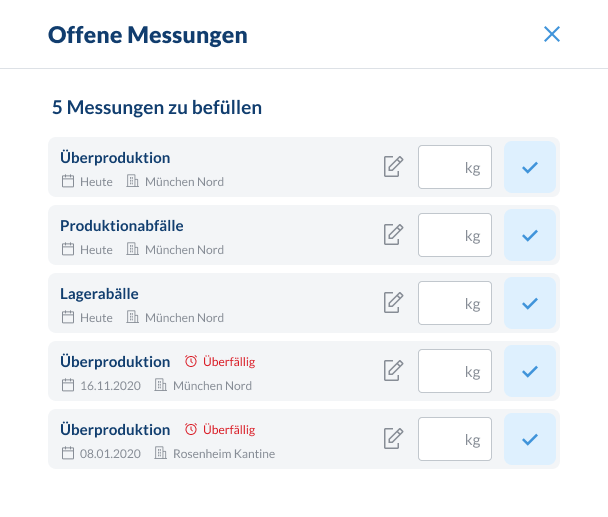Screen dimensions: 608x517
Task: Confirm the 08.01.2020 Rosenheim measurement
Action: (530, 438)
